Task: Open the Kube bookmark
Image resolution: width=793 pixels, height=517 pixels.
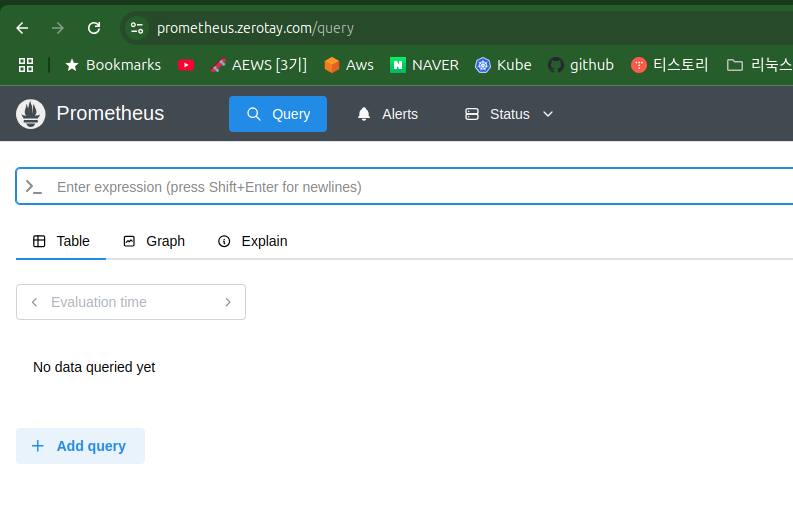Action: click(x=503, y=65)
